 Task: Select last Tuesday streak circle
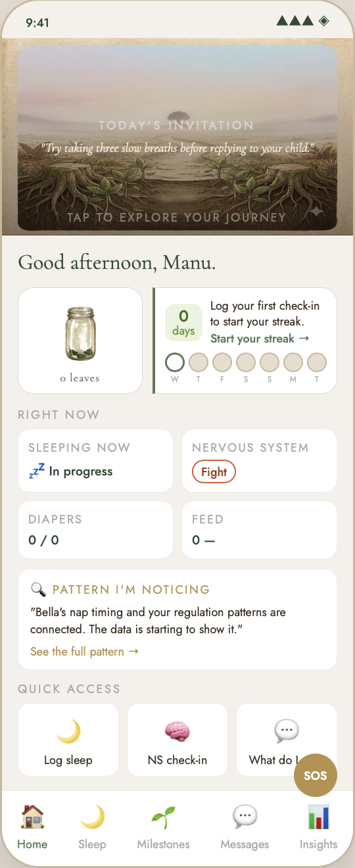pos(317,362)
